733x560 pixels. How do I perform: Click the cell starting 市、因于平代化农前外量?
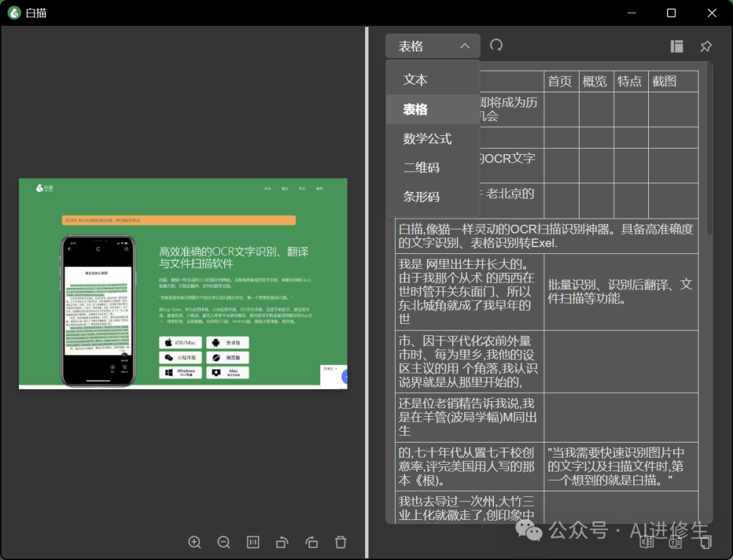pyautogui.click(x=470, y=361)
